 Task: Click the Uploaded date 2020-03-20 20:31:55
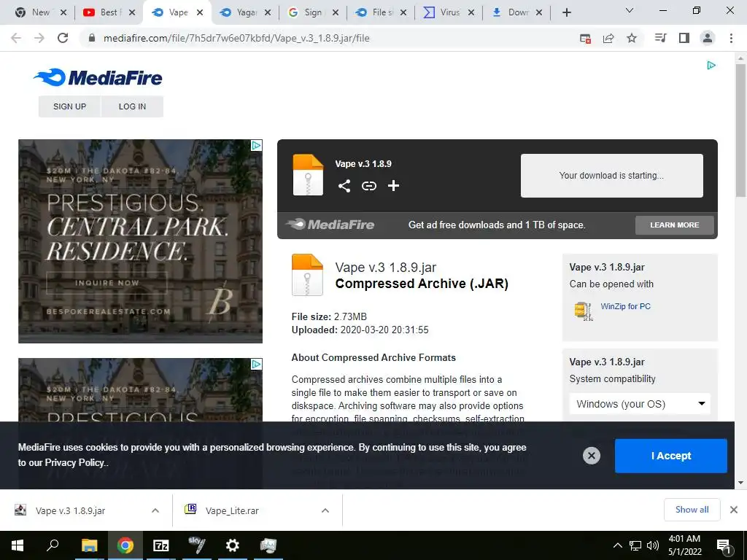384,330
